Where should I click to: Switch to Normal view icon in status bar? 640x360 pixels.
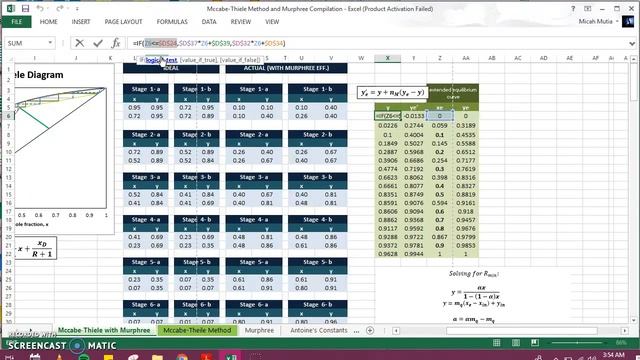(497, 343)
